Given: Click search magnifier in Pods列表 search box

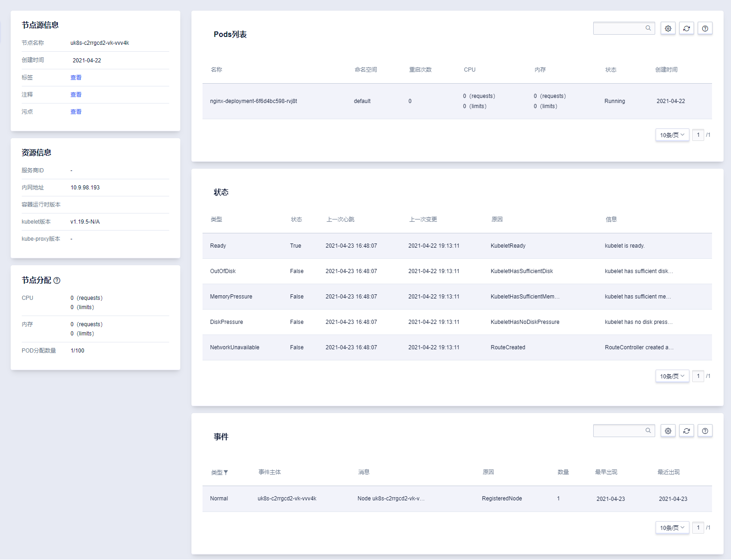Looking at the screenshot, I should pos(648,28).
